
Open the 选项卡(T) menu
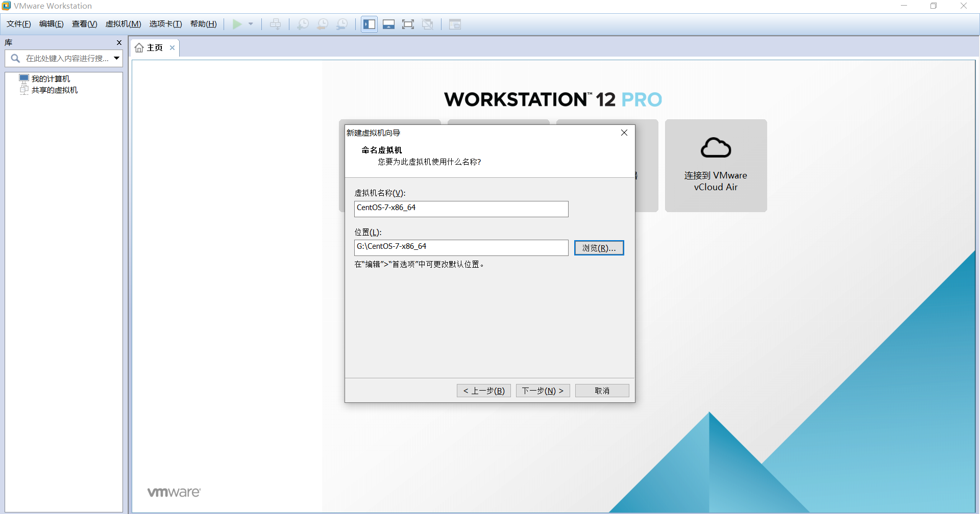(x=166, y=24)
